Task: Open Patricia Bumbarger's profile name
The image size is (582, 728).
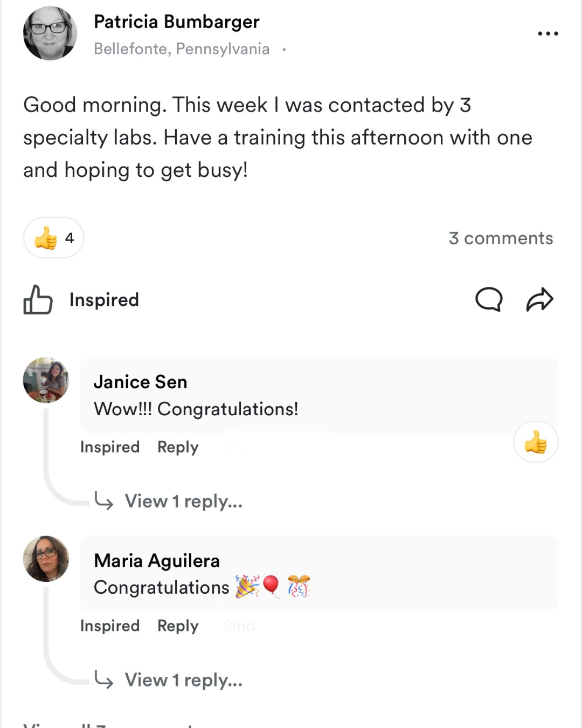Action: coord(176,22)
